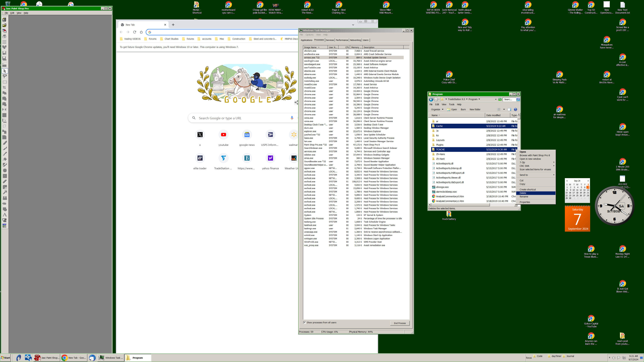Toggle Show processes from all users
The image size is (644, 362).
305,322
